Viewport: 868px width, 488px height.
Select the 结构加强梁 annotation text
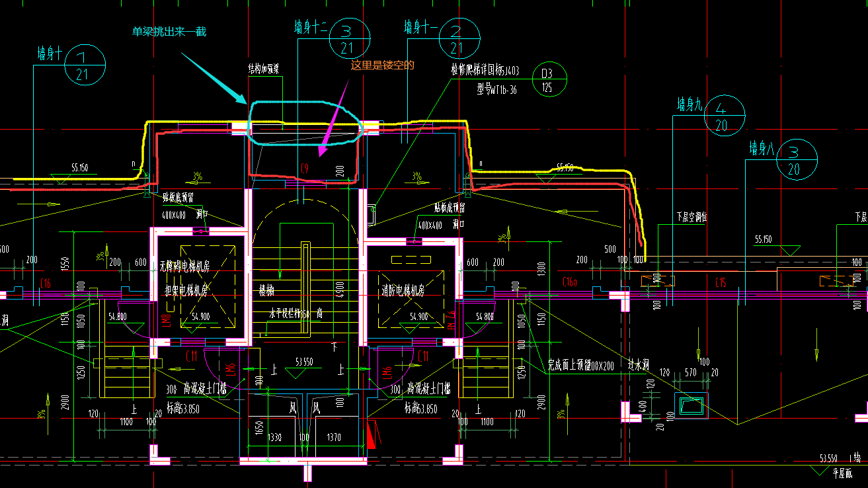point(264,68)
